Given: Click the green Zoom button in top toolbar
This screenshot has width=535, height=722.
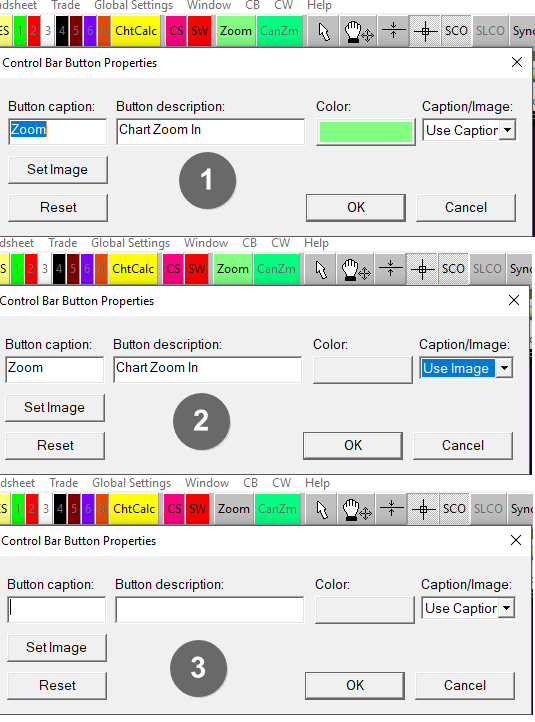Looking at the screenshot, I should tap(236, 31).
